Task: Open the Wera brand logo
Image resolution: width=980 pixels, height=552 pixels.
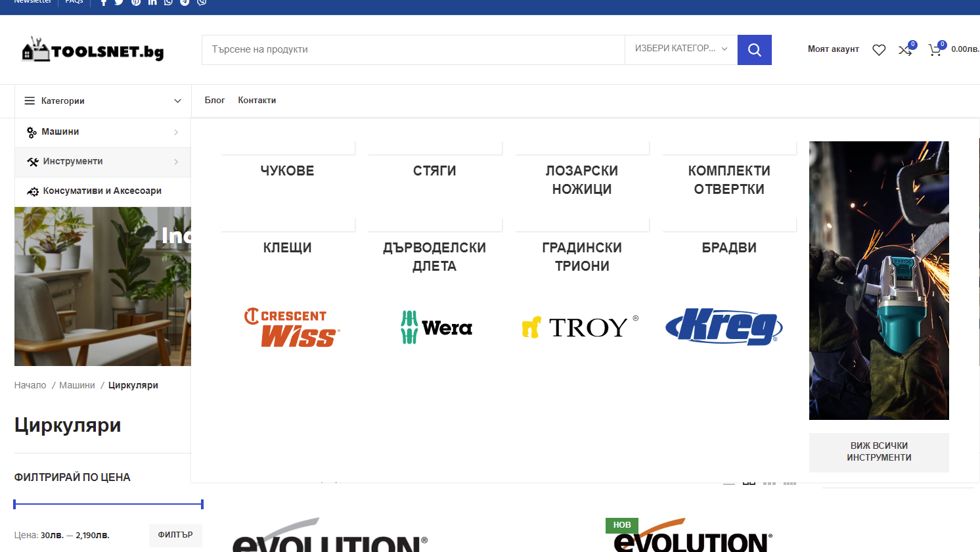Action: click(436, 327)
